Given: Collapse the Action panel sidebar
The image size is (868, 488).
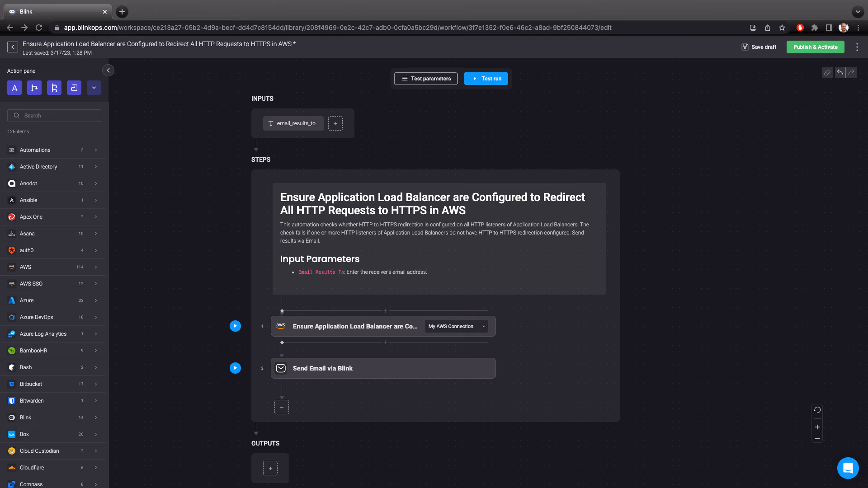Looking at the screenshot, I should (108, 70).
